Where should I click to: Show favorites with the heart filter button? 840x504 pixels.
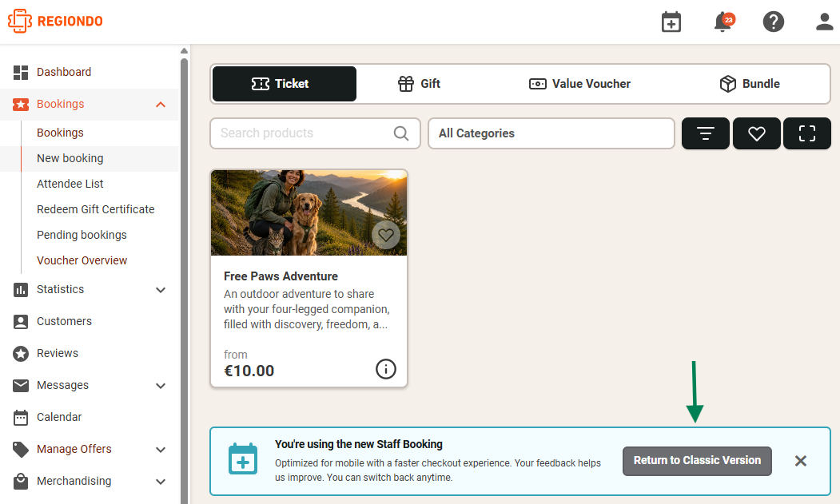(x=756, y=133)
